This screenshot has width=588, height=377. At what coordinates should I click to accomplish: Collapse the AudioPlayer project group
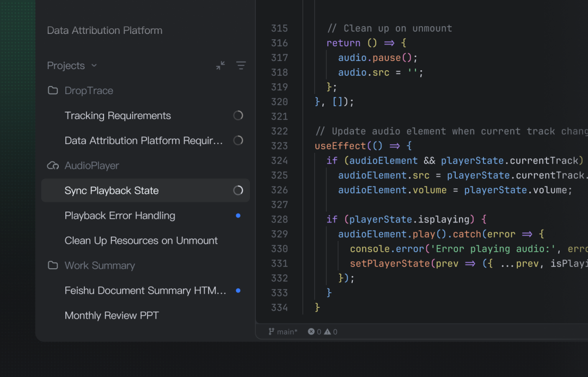[92, 165]
